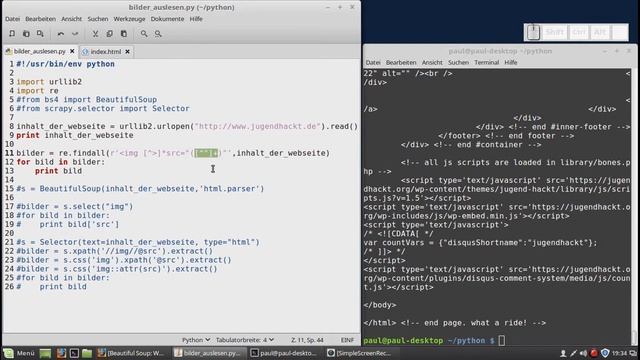Click the new document toolbar icon
Screen dimensions: 640x360
[12, 34]
